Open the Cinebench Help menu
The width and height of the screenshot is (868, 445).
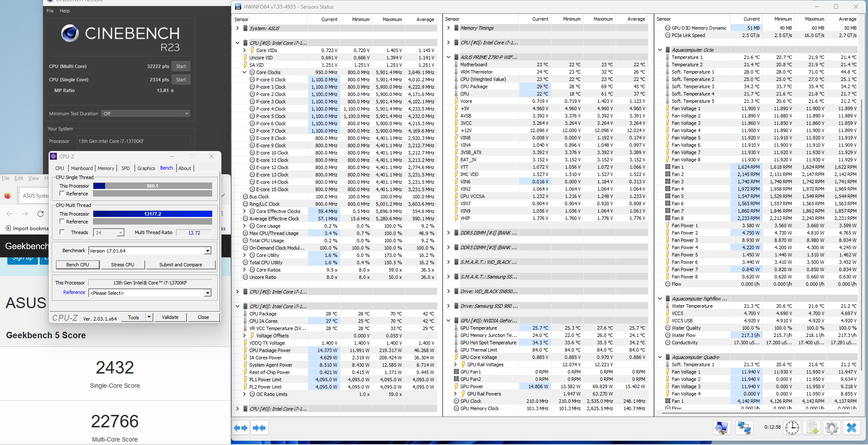[x=65, y=11]
